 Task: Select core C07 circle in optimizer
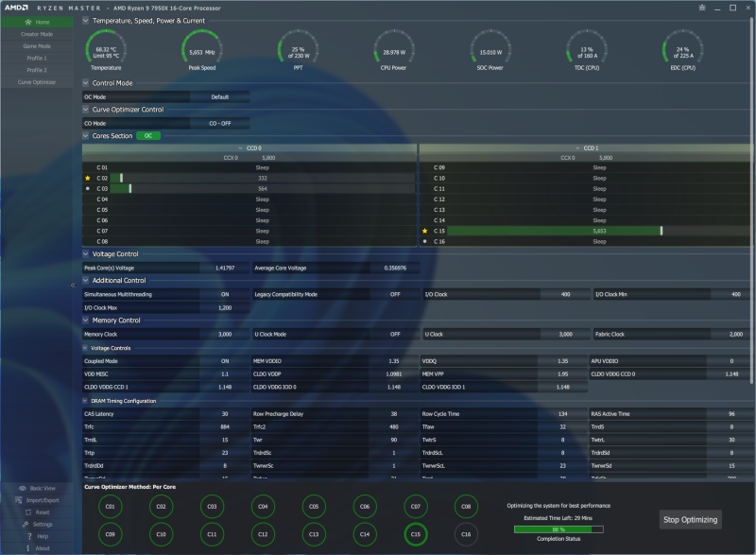[416, 507]
